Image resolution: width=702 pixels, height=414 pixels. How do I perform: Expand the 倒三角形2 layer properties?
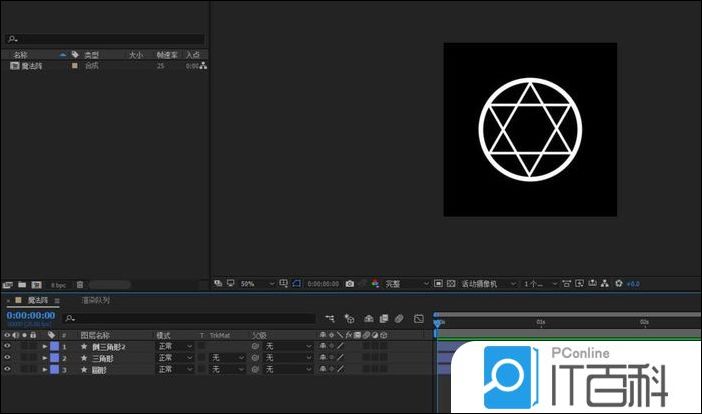click(45, 346)
